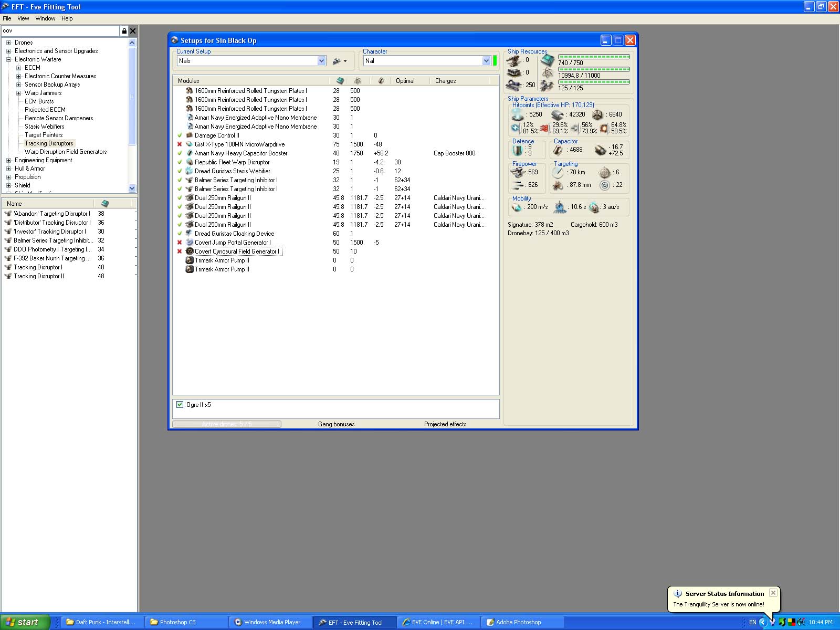
Task: Toggle red X state of Covert Jump Portal Generator
Action: [x=180, y=243]
